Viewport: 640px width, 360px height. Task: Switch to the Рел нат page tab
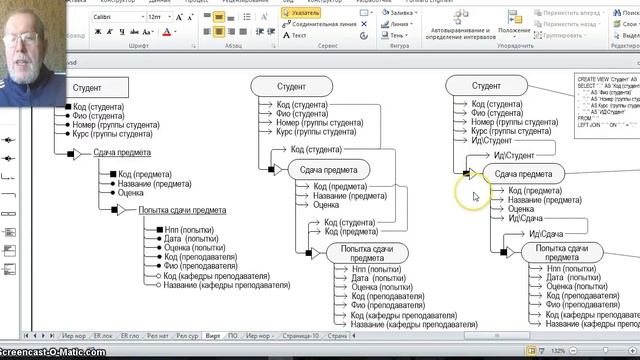click(x=158, y=336)
